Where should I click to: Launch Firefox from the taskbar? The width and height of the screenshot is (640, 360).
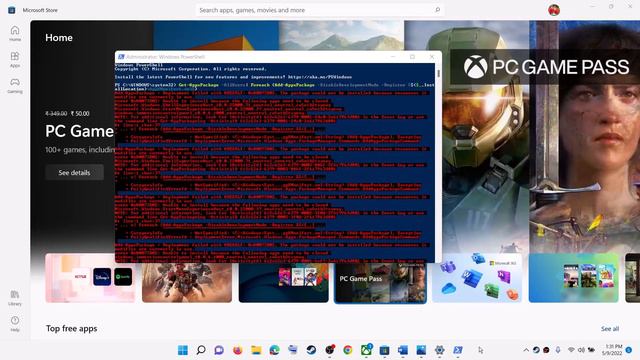pyautogui.click(x=238, y=350)
